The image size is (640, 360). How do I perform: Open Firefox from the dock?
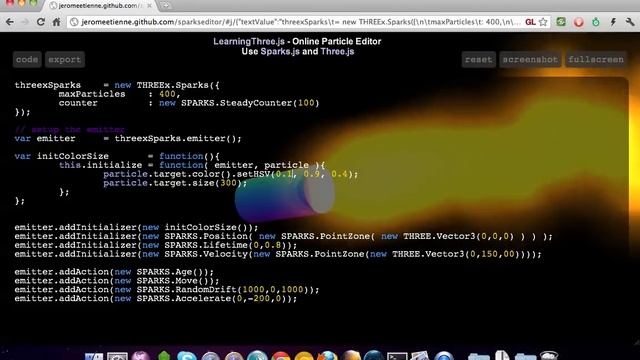click(x=328, y=357)
